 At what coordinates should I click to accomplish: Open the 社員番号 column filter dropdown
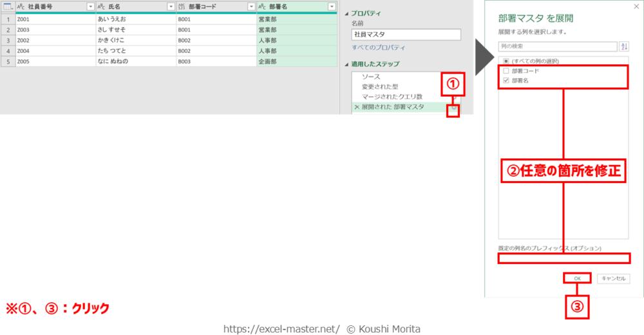point(90,6)
